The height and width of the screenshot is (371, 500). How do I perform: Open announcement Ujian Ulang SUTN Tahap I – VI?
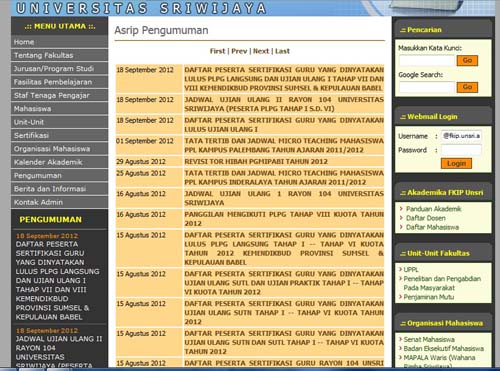point(284,313)
